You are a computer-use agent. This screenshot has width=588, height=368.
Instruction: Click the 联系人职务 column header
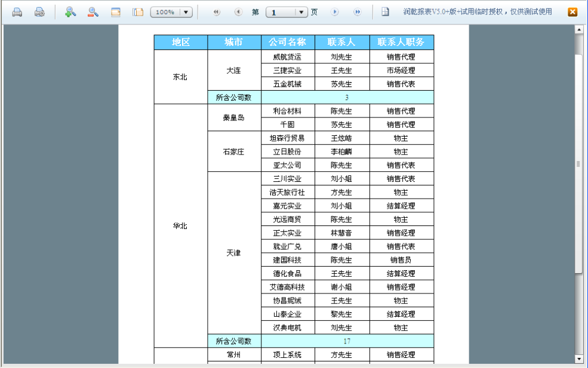click(401, 42)
